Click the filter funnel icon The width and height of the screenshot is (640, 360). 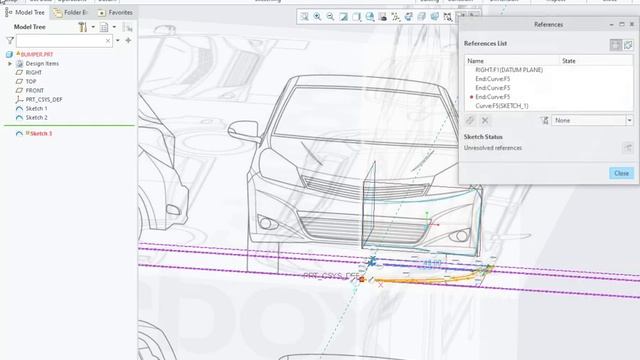point(10,40)
